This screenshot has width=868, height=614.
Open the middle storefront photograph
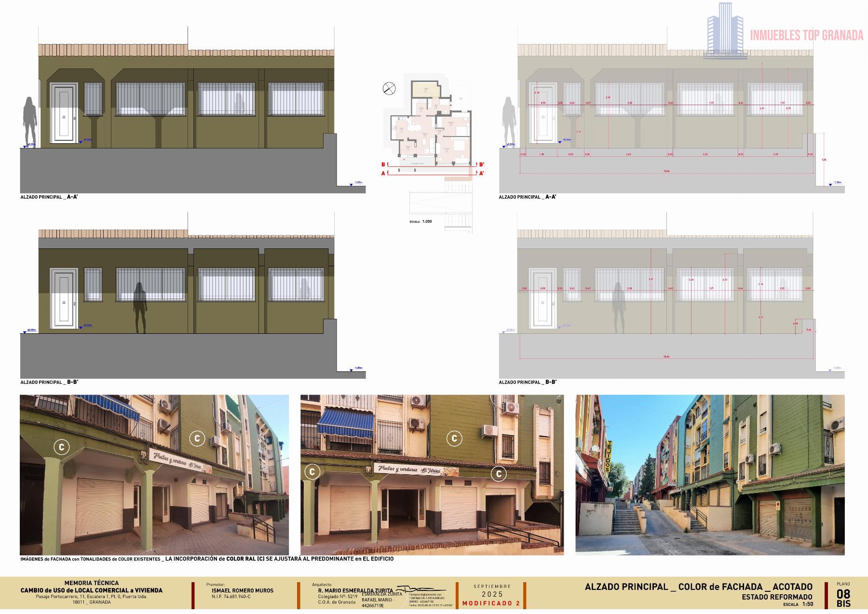click(x=432, y=475)
